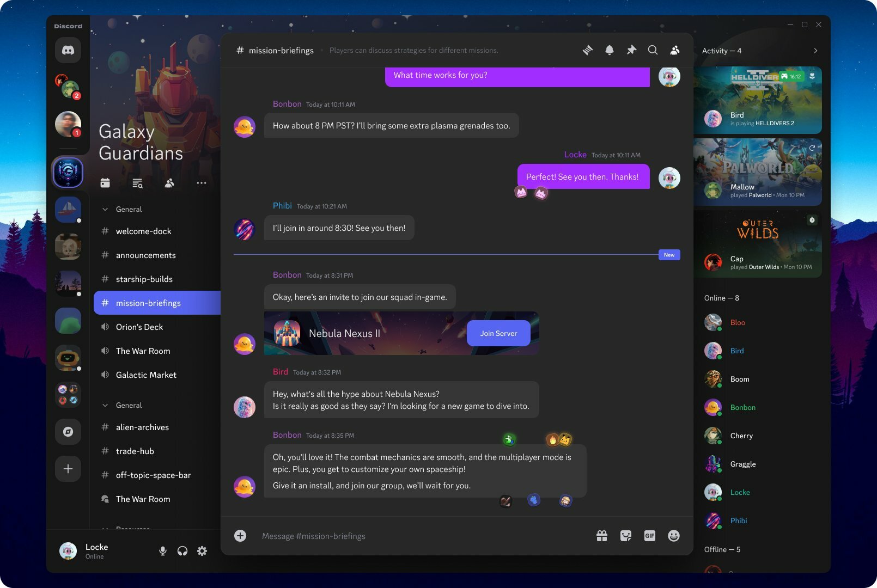This screenshot has width=877, height=588.
Task: Open the announcements channel
Action: pos(145,255)
